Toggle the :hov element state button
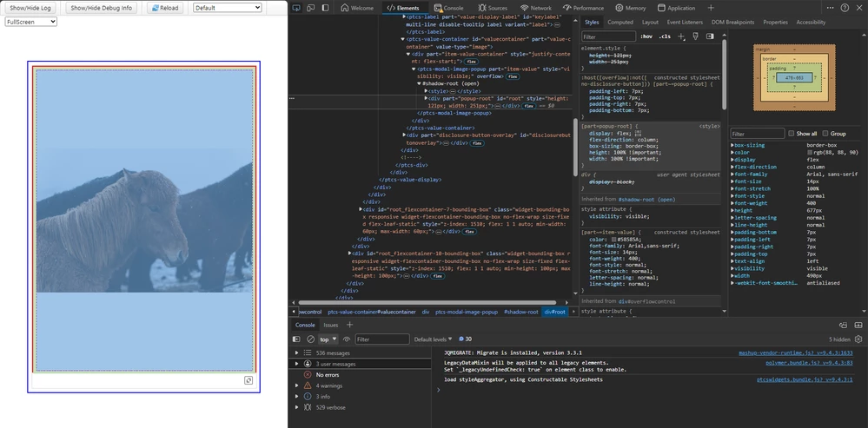868x428 pixels. coord(646,36)
